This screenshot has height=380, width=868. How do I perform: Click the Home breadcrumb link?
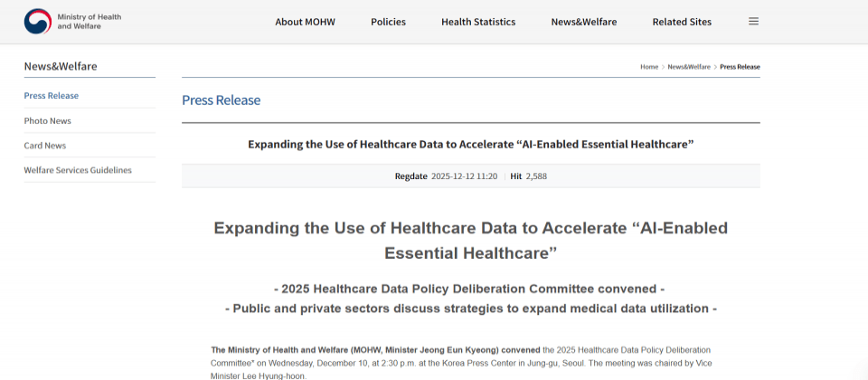tap(649, 67)
